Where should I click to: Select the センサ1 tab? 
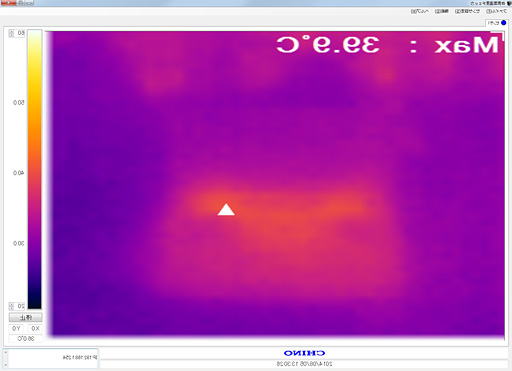tap(496, 23)
